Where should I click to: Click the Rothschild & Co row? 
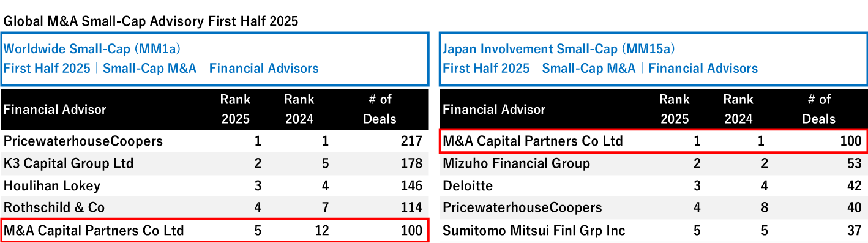click(214, 208)
